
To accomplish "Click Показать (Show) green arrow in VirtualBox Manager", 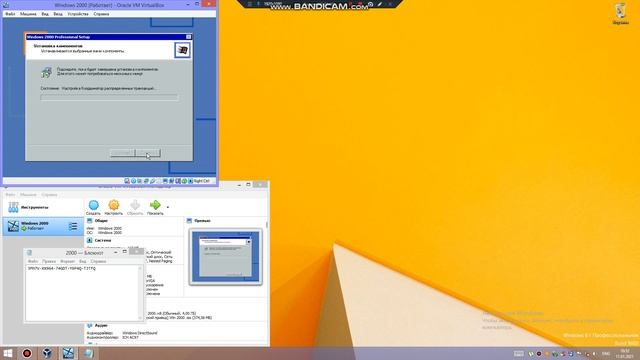I will coord(155,207).
